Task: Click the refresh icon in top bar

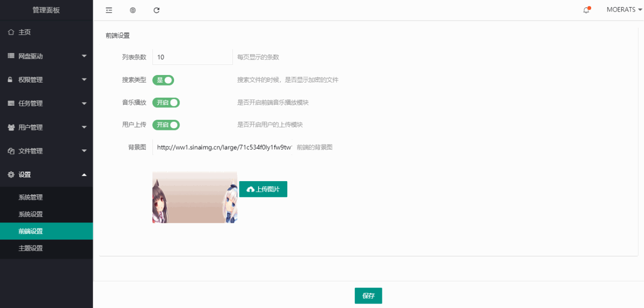Action: pos(156,10)
